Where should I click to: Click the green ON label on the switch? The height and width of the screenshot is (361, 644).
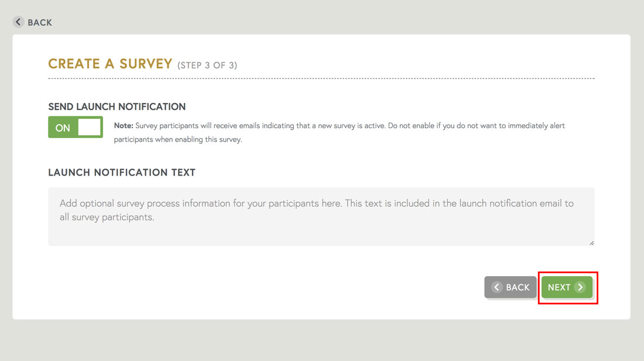point(62,127)
